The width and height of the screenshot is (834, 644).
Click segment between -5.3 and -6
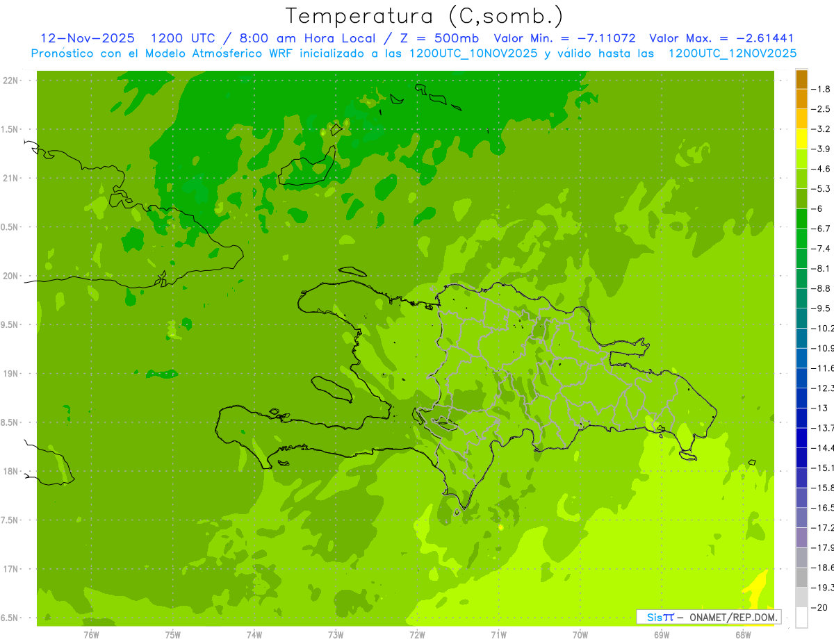tap(801, 199)
